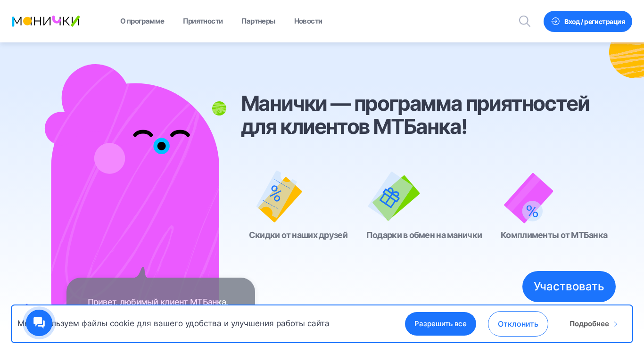Allow all cookies with Разрешить все

pyautogui.click(x=440, y=324)
